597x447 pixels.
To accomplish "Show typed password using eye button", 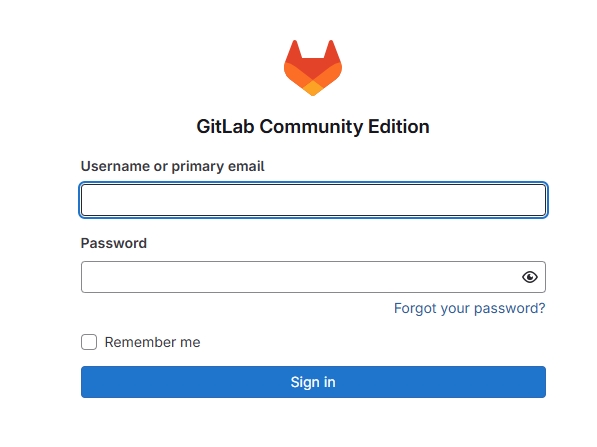I will 530,277.
